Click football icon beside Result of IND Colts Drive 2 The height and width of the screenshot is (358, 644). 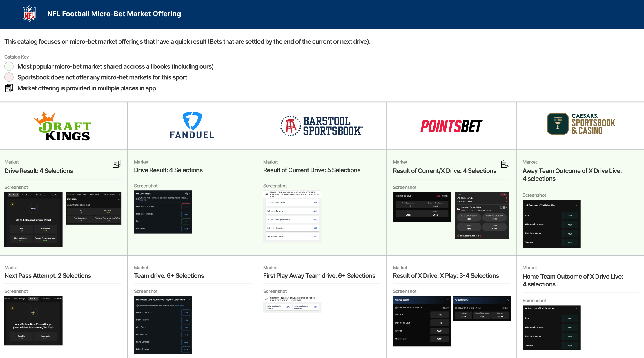[267, 194]
